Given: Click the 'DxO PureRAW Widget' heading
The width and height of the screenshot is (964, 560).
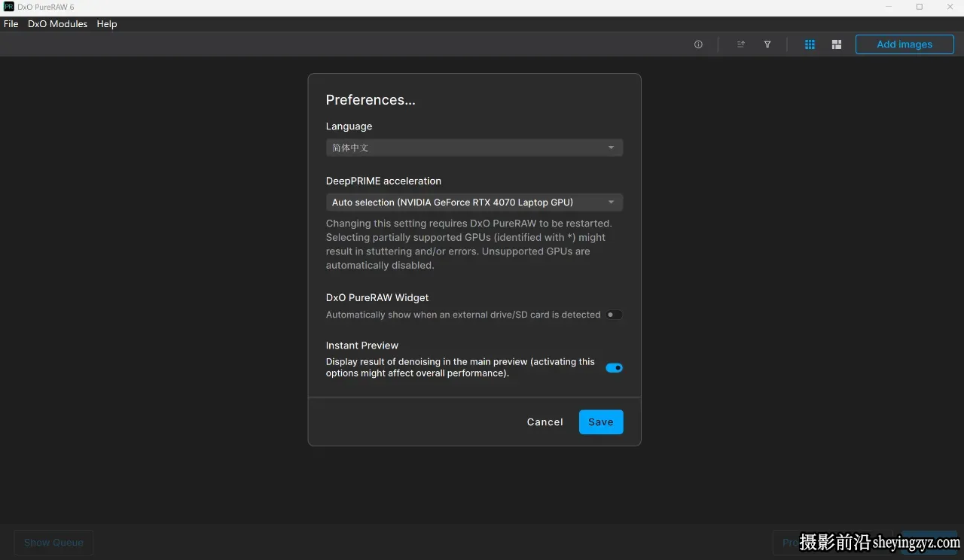Looking at the screenshot, I should tap(377, 298).
